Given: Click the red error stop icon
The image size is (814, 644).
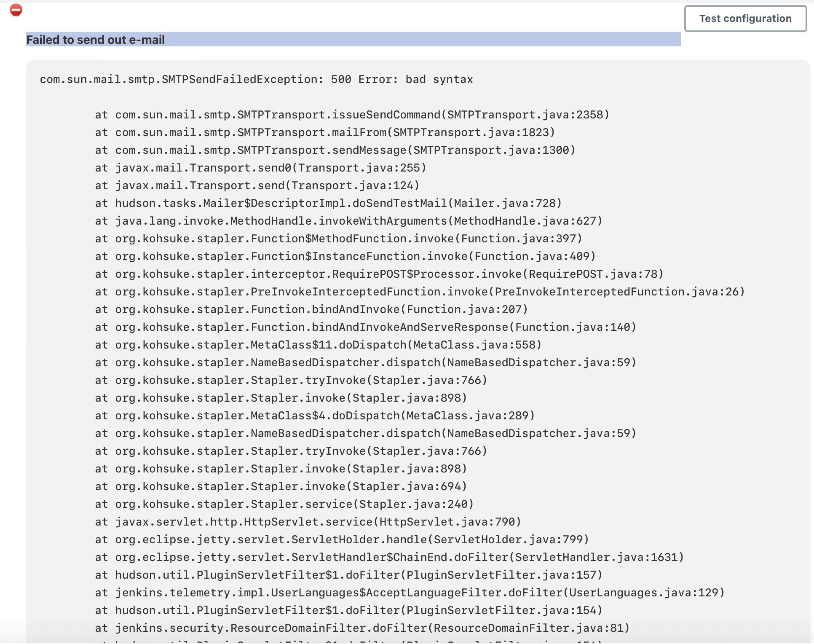Looking at the screenshot, I should tap(16, 10).
